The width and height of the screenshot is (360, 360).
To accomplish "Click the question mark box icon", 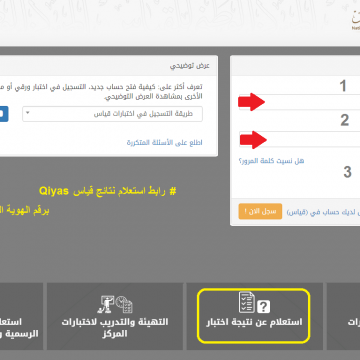I will tap(263, 306).
